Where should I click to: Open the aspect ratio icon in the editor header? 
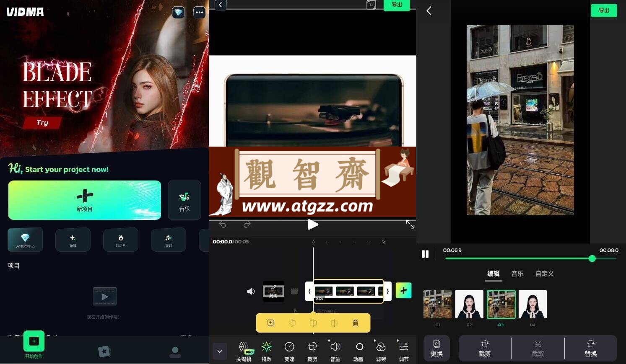[371, 5]
